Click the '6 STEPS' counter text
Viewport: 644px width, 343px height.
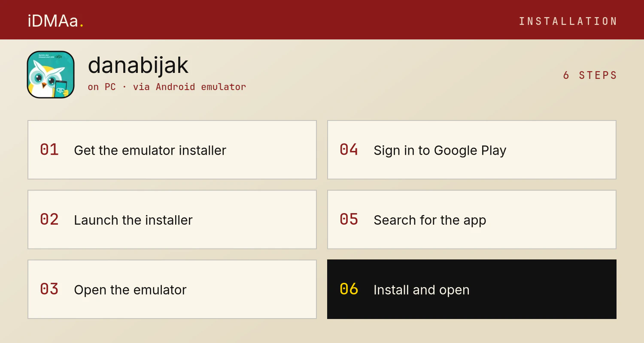pyautogui.click(x=590, y=75)
